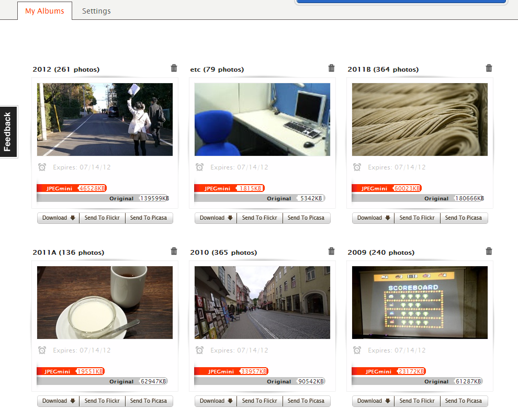Click the expiry clock icon under 2009 album
The image size is (518, 420).
(x=357, y=350)
